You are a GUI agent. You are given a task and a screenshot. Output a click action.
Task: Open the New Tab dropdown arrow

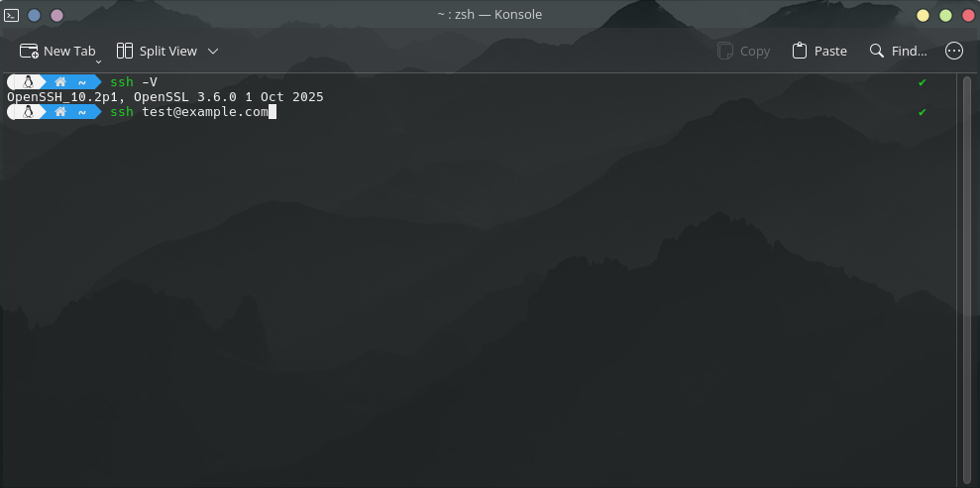coord(99,61)
